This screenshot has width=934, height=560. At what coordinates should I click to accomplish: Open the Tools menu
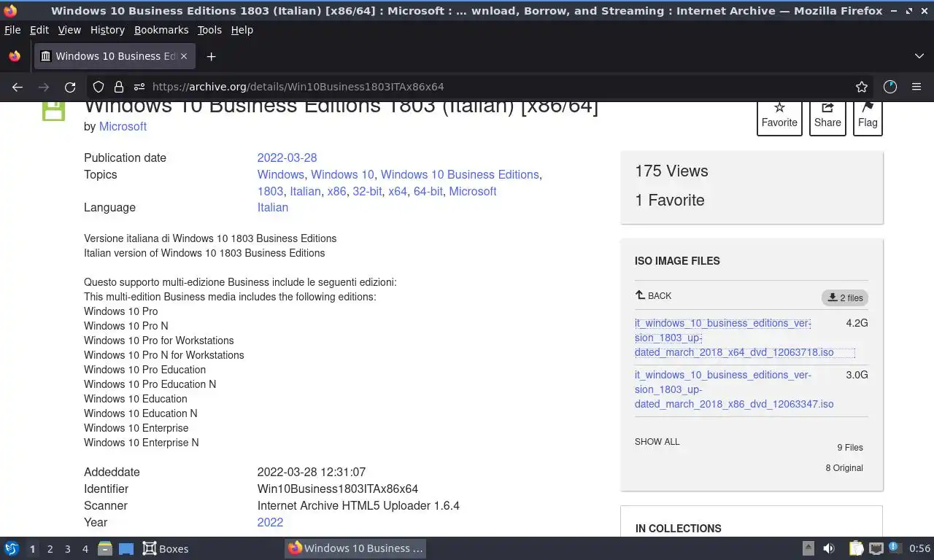[x=209, y=30]
